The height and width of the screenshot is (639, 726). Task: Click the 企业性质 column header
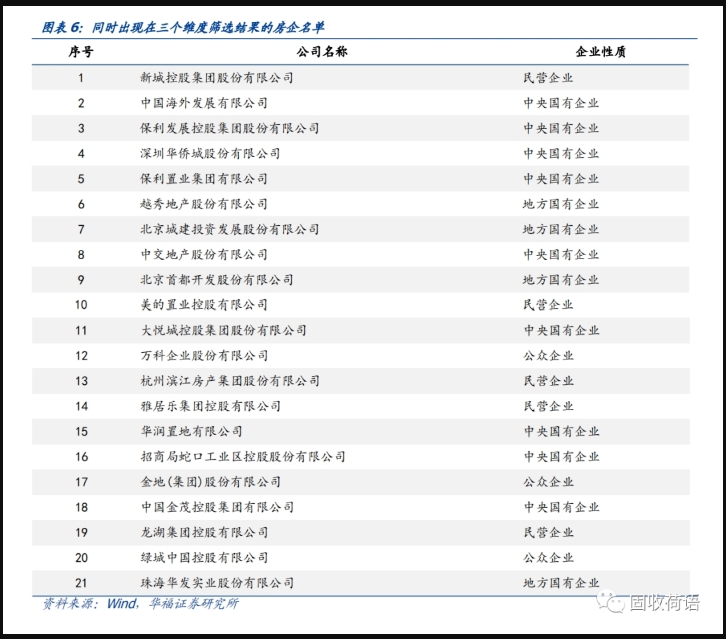click(601, 51)
